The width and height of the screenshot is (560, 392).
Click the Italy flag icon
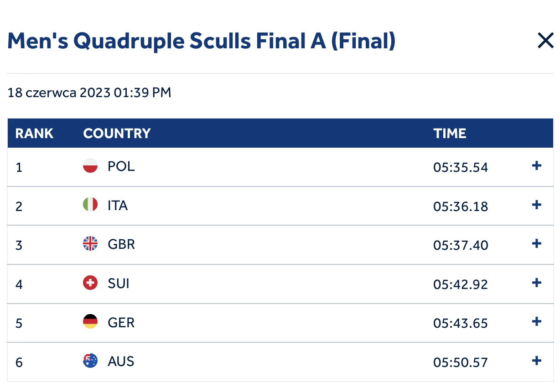pos(90,205)
